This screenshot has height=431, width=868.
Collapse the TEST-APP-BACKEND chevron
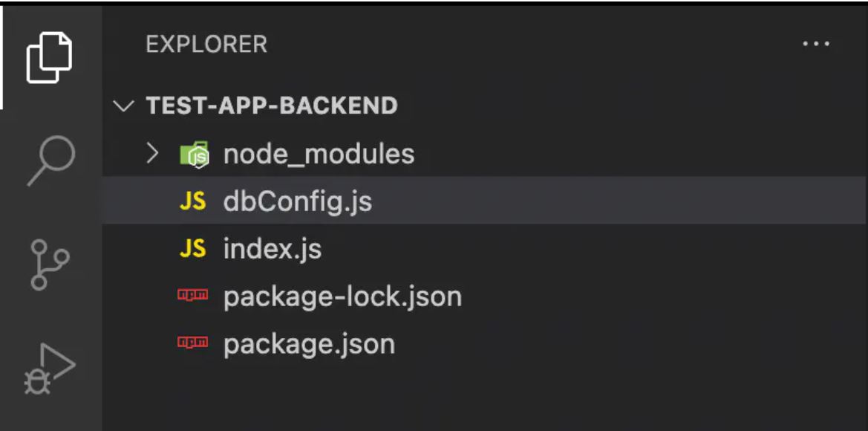[x=123, y=106]
